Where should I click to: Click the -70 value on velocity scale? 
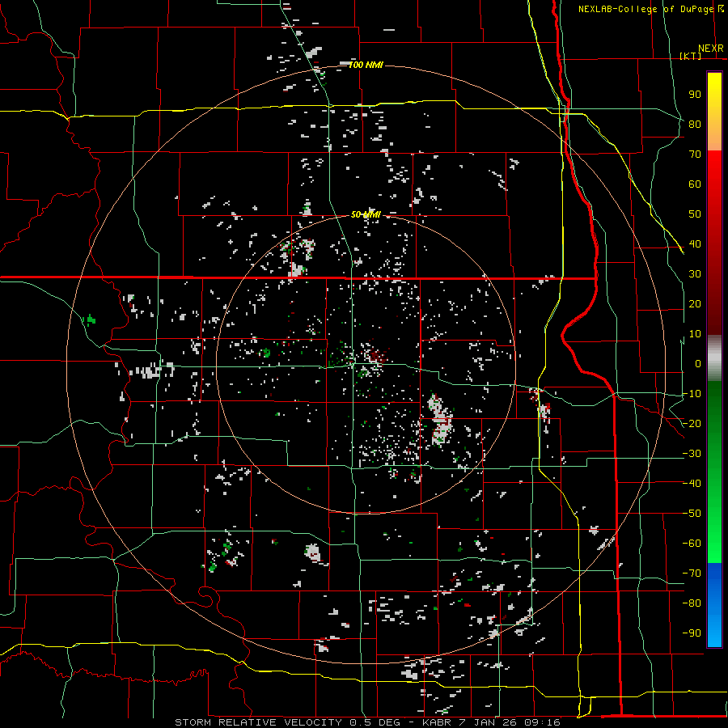(x=692, y=574)
